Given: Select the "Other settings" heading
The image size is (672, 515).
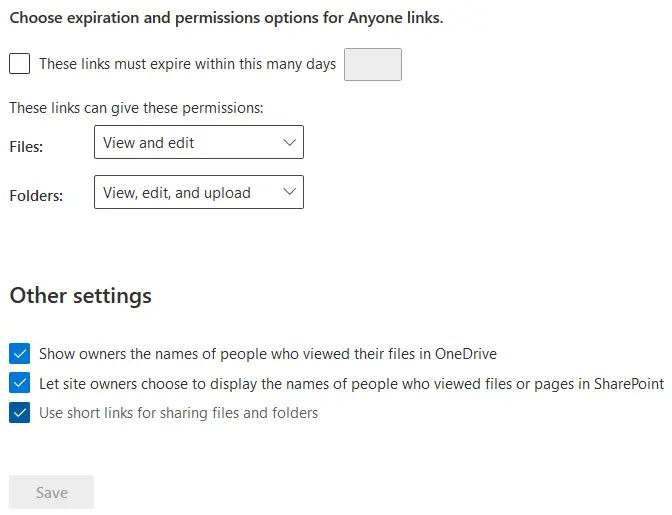Looking at the screenshot, I should (x=80, y=296).
